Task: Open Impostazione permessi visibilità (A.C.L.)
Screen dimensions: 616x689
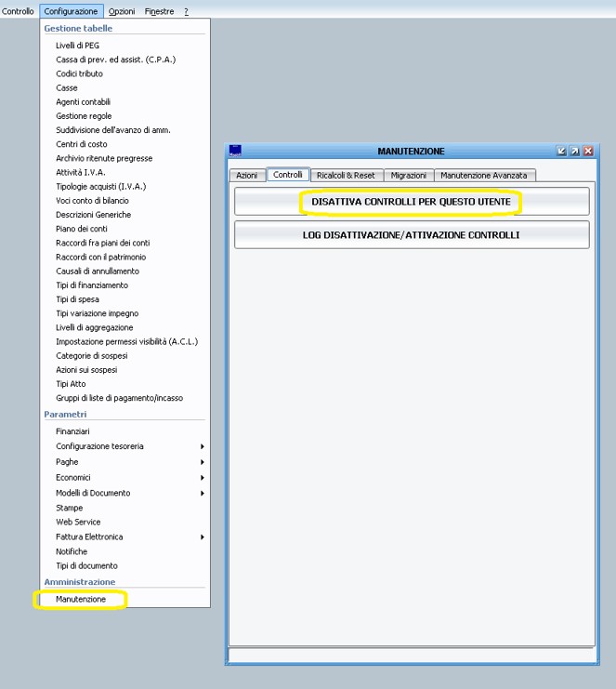Action: pos(127,341)
